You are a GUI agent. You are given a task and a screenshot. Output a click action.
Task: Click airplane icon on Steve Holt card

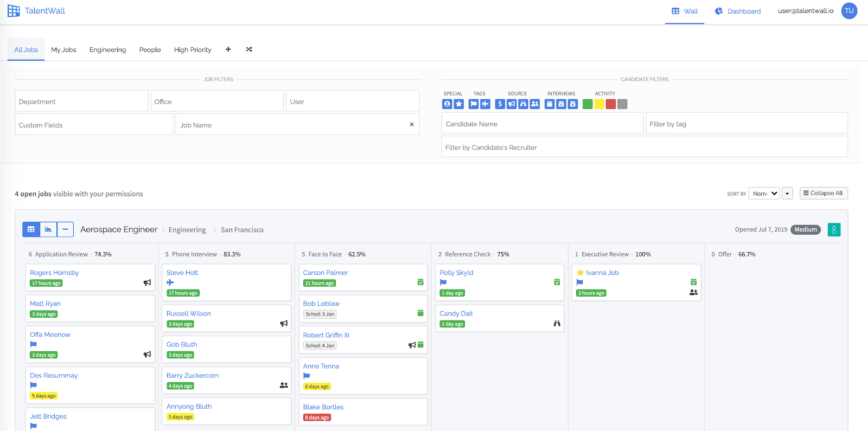pyautogui.click(x=170, y=282)
